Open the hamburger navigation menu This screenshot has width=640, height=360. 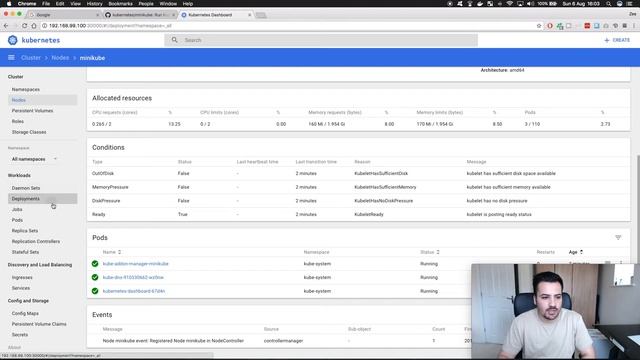click(x=11, y=58)
